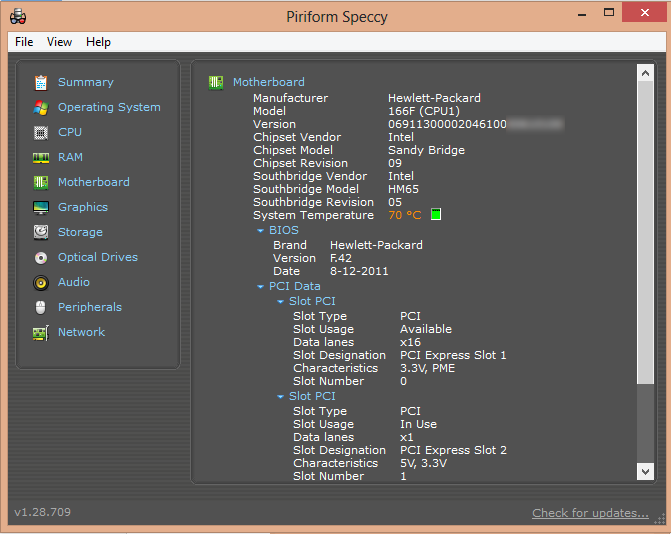Click the BIOS date 8-12-2011 value
The height and width of the screenshot is (534, 671).
click(359, 271)
